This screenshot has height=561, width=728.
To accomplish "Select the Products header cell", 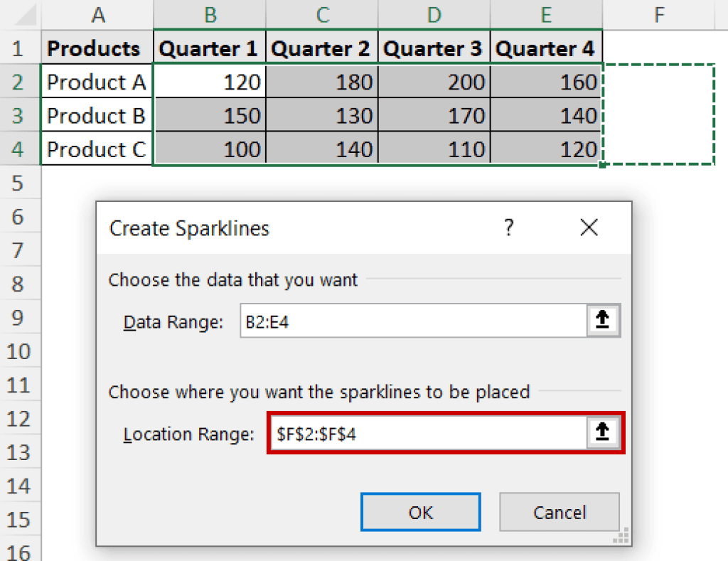I will (96, 48).
